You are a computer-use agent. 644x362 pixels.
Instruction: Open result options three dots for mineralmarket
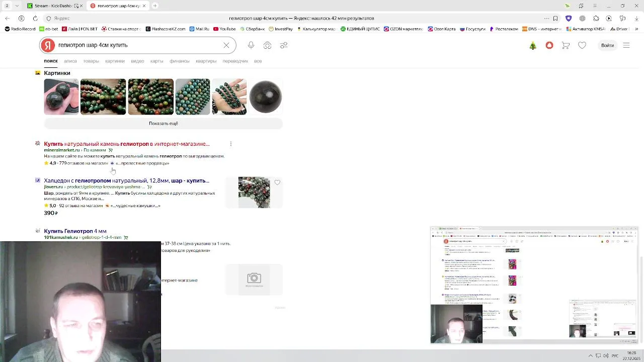(x=230, y=144)
